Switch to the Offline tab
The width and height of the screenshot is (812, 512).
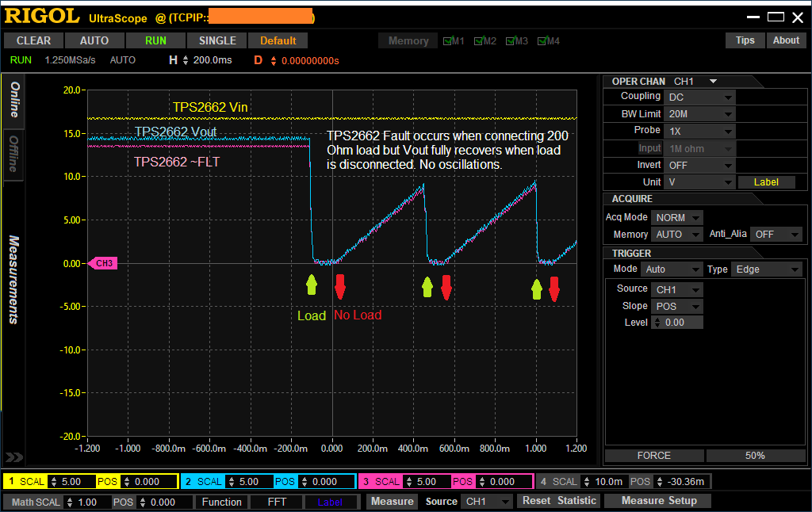click(x=14, y=155)
